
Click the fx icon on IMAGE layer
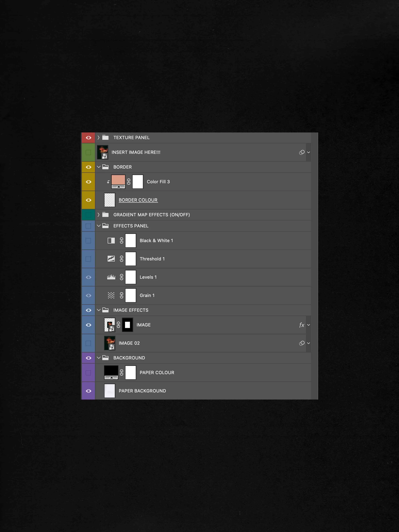[302, 325]
